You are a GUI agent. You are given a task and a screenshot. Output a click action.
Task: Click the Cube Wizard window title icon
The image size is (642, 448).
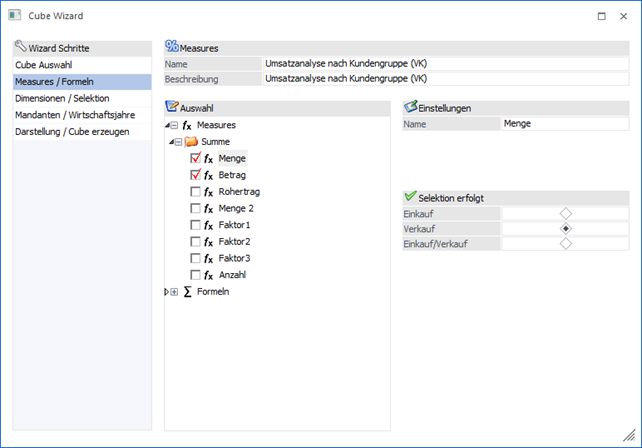[14, 16]
